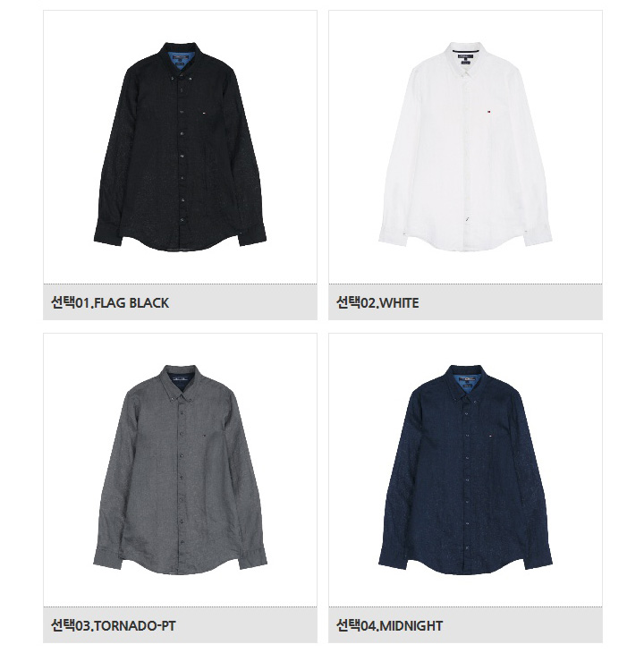Click the 선택01.FLAG BLACK label
Image resolution: width=644 pixels, height=653 pixels.
[110, 302]
